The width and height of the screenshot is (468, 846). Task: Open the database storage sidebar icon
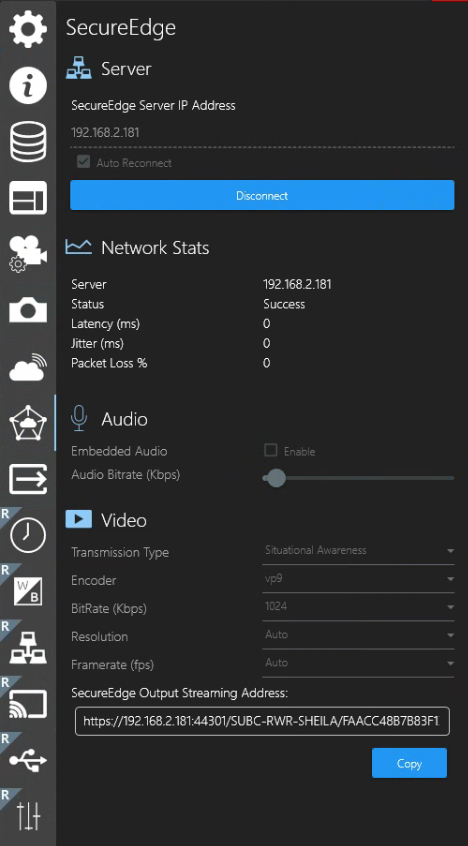28,142
